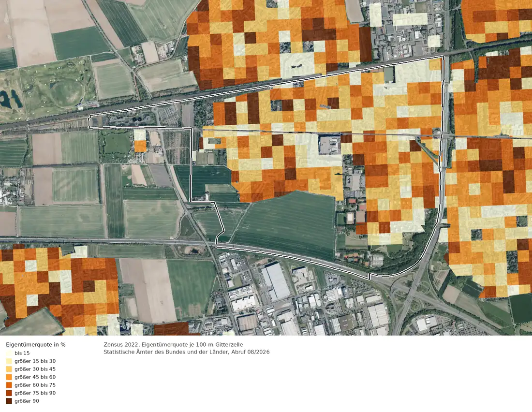Click the 'größer 45 bis 60' legend swatch
532x412 pixels.
point(9,377)
